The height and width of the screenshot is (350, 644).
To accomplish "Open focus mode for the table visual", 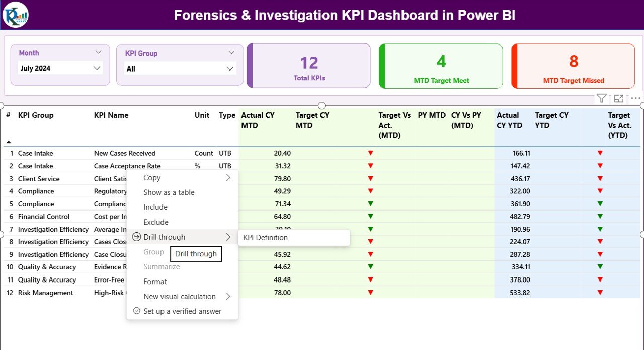I will pos(619,98).
